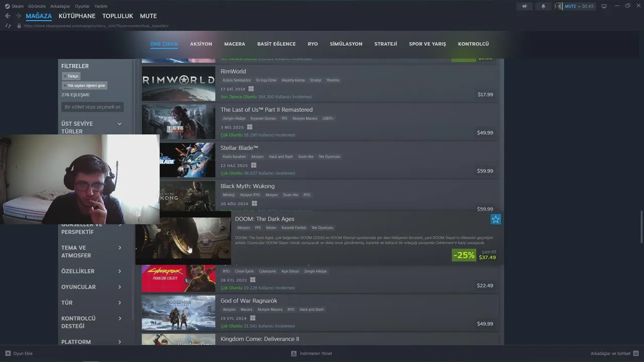Open The Last of Us Part II Remastered

266,110
